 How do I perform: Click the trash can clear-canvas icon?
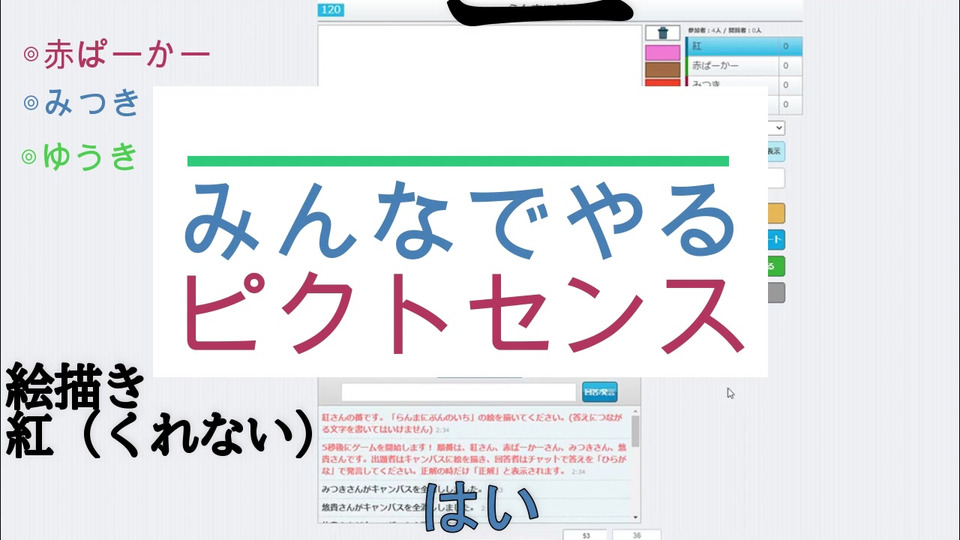662,33
